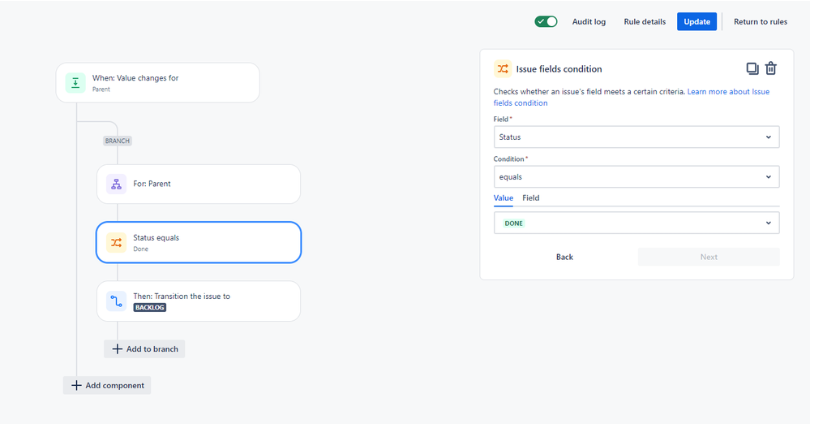The height and width of the screenshot is (427, 813).
Task: Select the Value tab
Action: tap(503, 198)
